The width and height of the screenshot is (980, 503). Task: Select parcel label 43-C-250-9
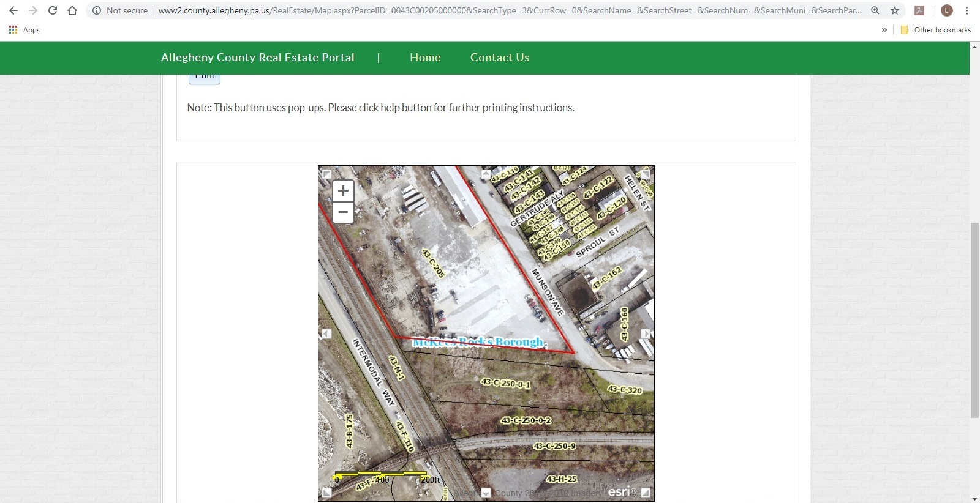coord(554,446)
